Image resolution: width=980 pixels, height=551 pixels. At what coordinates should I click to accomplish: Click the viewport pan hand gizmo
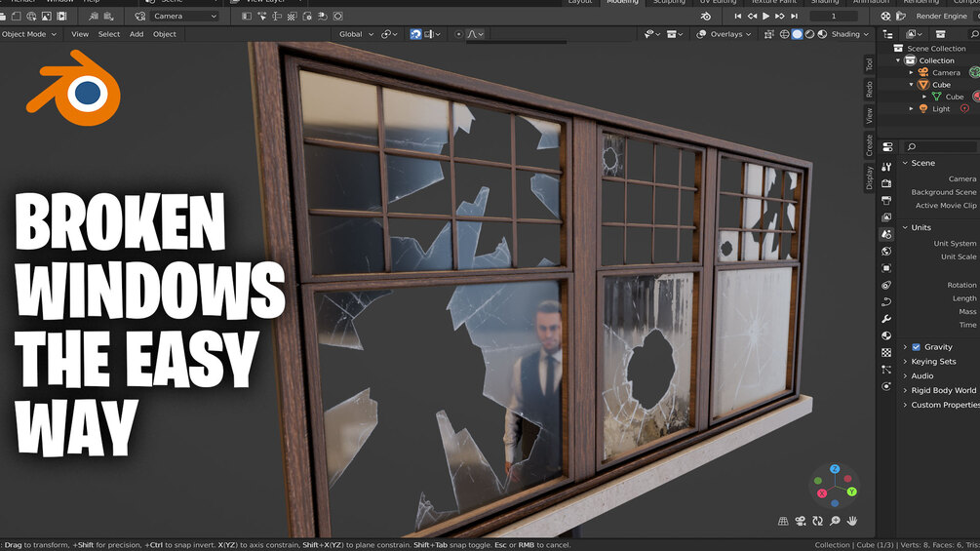tap(852, 521)
